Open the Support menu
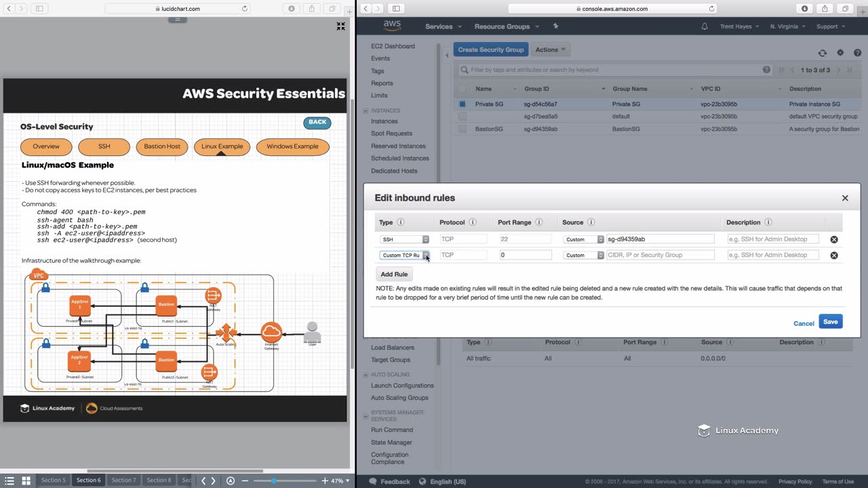The height and width of the screenshot is (488, 868). tap(831, 26)
